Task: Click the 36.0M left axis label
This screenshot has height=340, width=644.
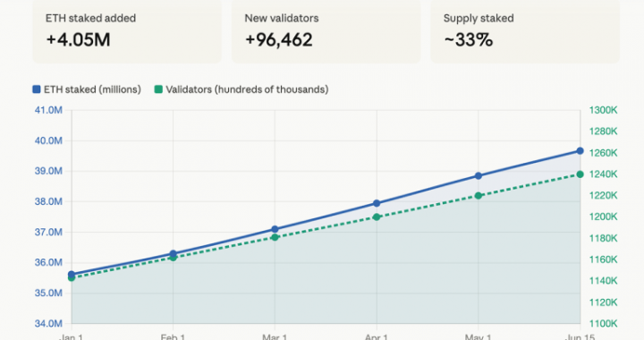Action: point(48,262)
